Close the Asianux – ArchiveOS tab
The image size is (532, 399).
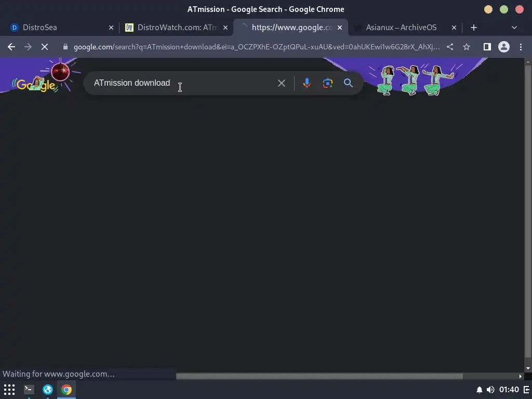[454, 28]
